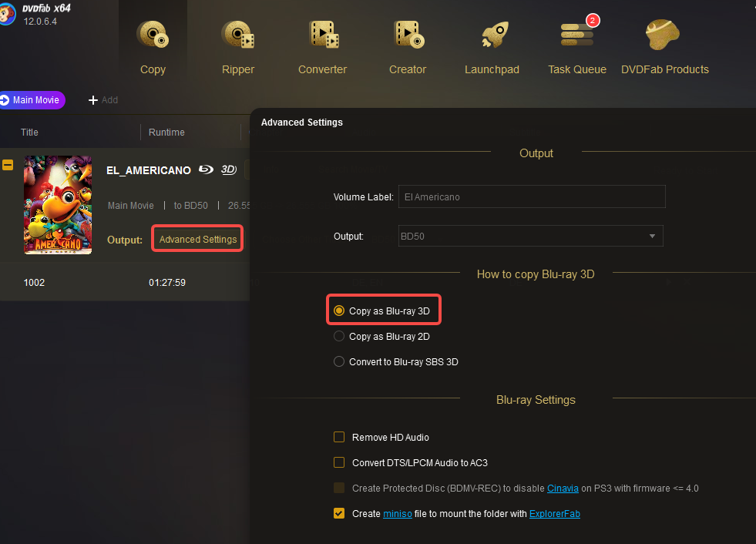Open the Cinavia link
Image resolution: width=756 pixels, height=544 pixels.
(x=563, y=488)
